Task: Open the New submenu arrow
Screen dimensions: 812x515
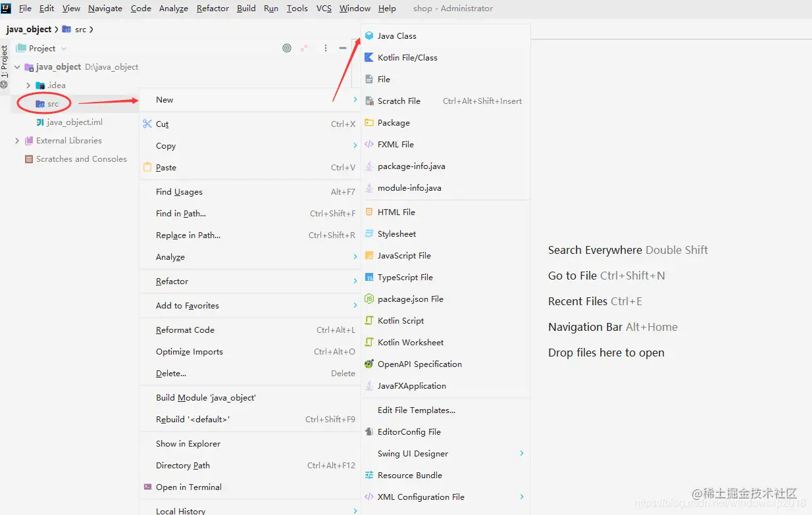Action: pyautogui.click(x=355, y=100)
